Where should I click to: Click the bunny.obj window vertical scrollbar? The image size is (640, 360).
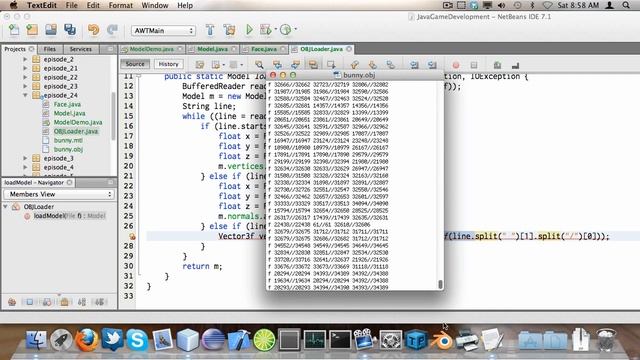440,284
